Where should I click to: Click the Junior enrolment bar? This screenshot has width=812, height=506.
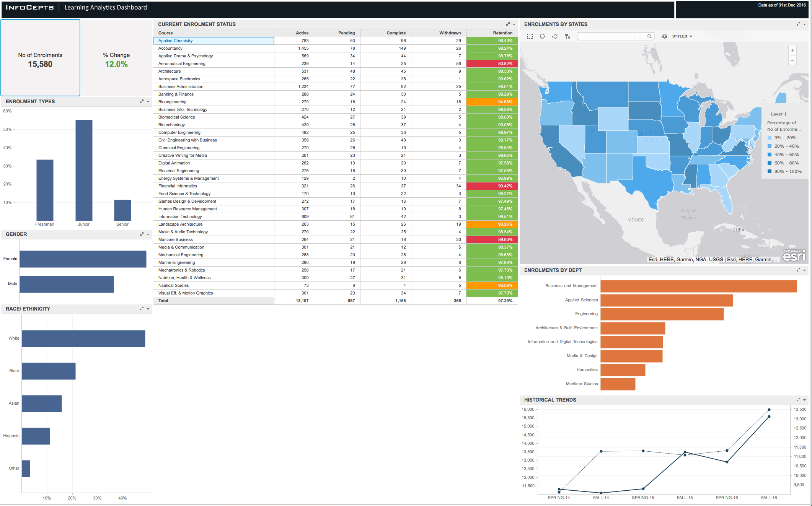pyautogui.click(x=84, y=170)
